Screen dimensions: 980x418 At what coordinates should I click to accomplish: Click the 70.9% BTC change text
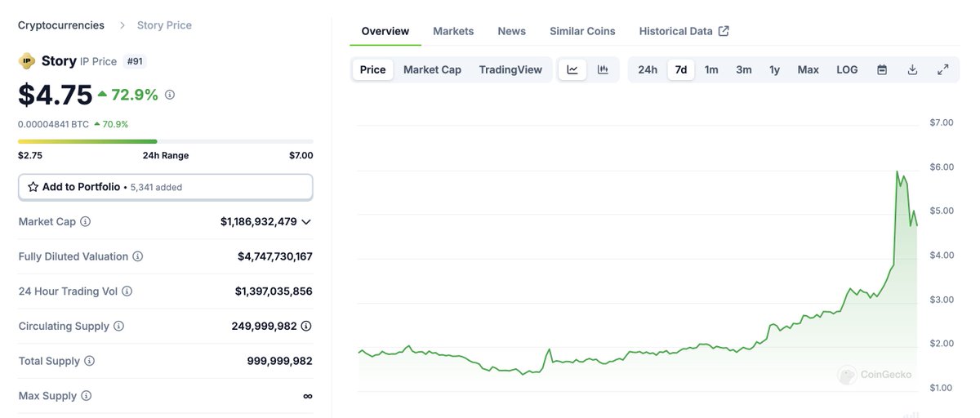pyautogui.click(x=115, y=124)
